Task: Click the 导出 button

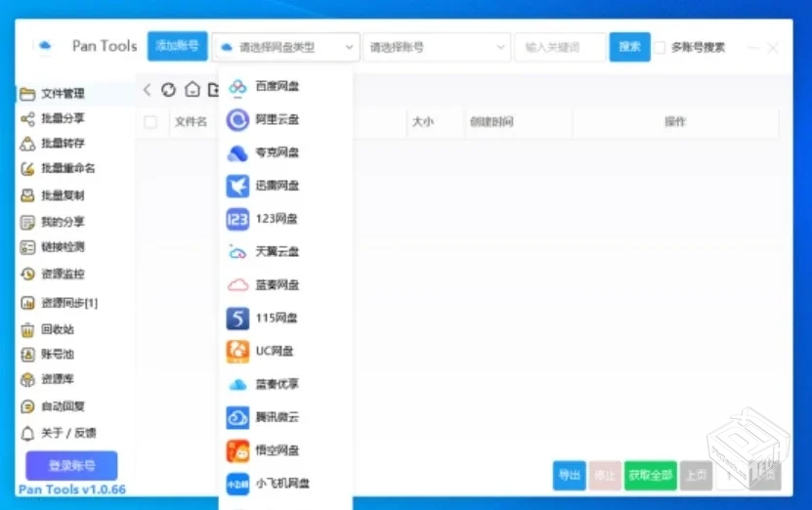Action: [569, 475]
